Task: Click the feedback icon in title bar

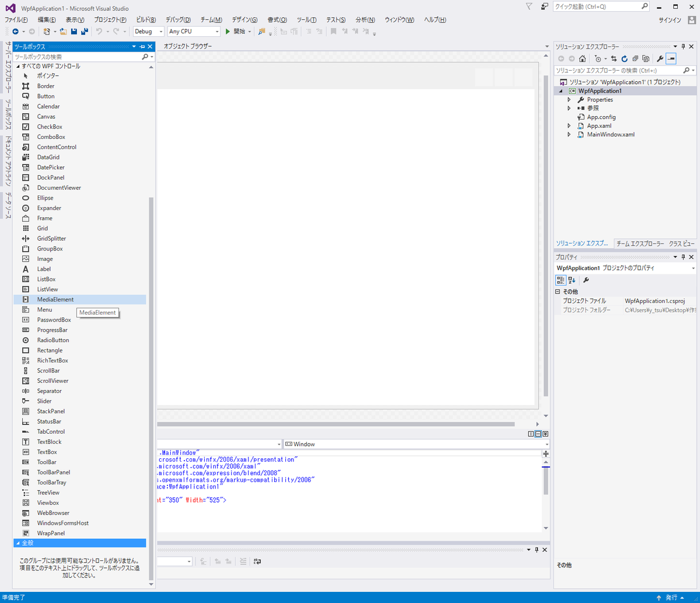Action: (x=544, y=6)
